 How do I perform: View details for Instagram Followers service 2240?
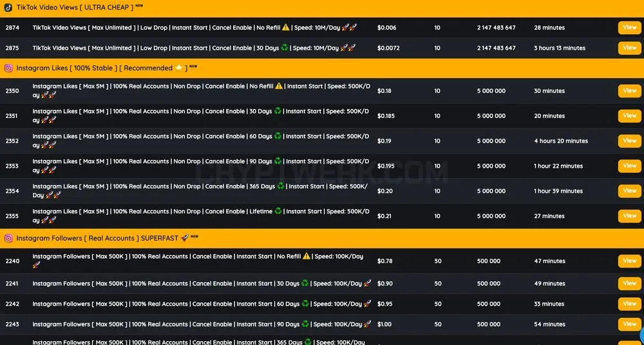click(x=630, y=261)
